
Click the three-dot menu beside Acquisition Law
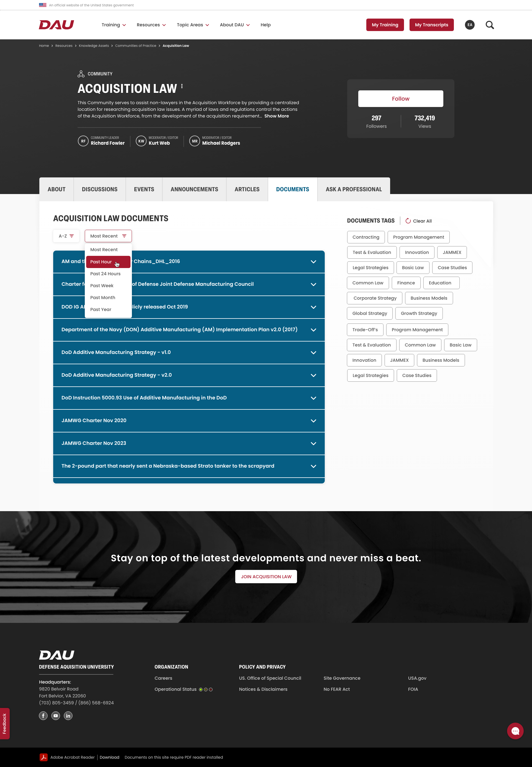[x=182, y=86]
